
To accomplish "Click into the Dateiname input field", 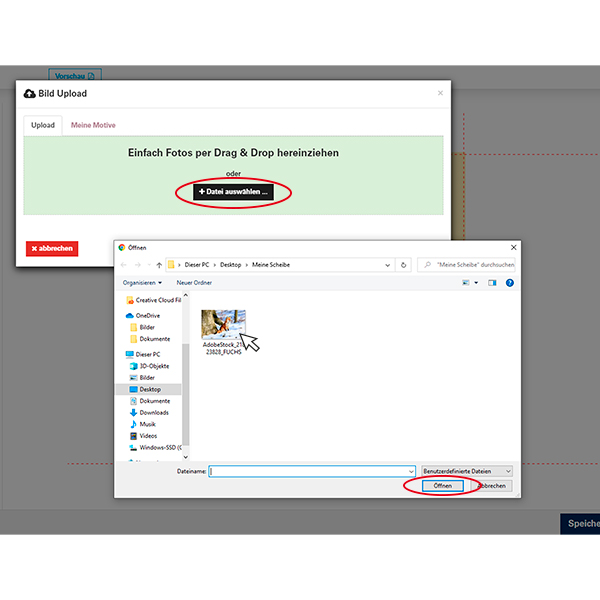I will [x=308, y=470].
